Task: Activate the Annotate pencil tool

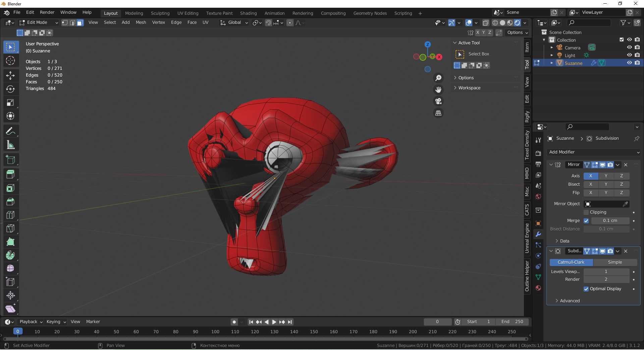Action: pos(10,131)
